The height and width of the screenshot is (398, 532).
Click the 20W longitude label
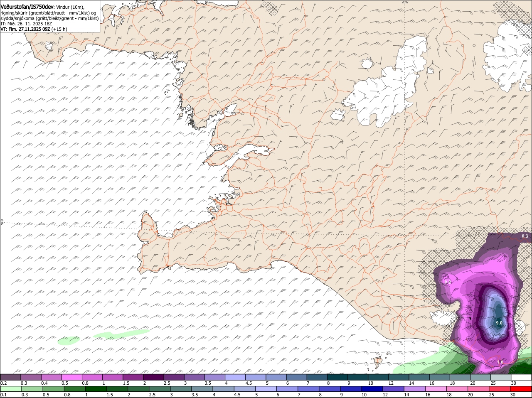(x=405, y=2)
